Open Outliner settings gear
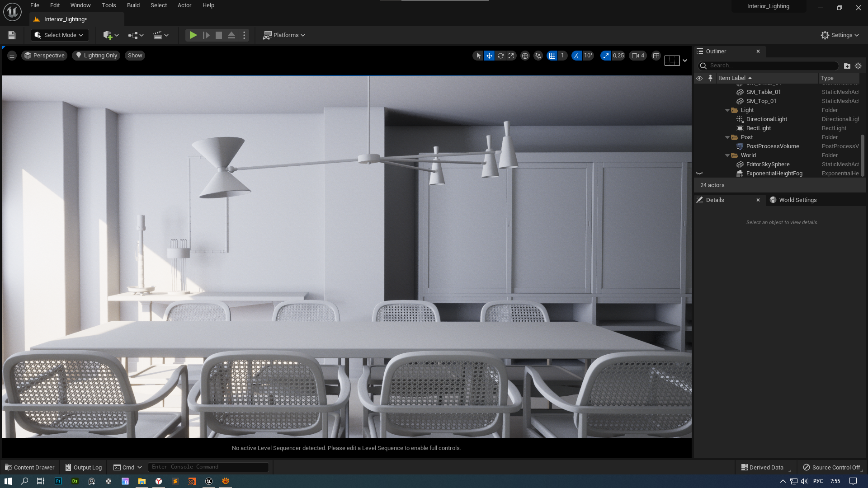 [858, 66]
